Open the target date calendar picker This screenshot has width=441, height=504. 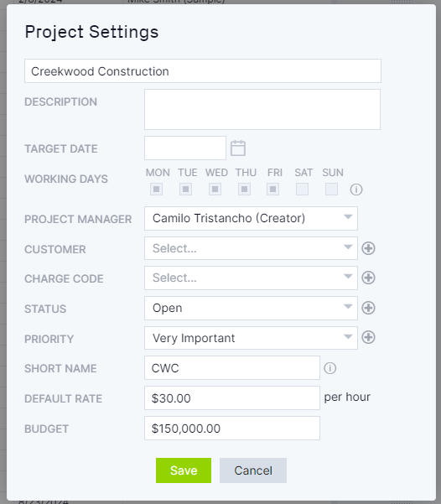click(238, 148)
